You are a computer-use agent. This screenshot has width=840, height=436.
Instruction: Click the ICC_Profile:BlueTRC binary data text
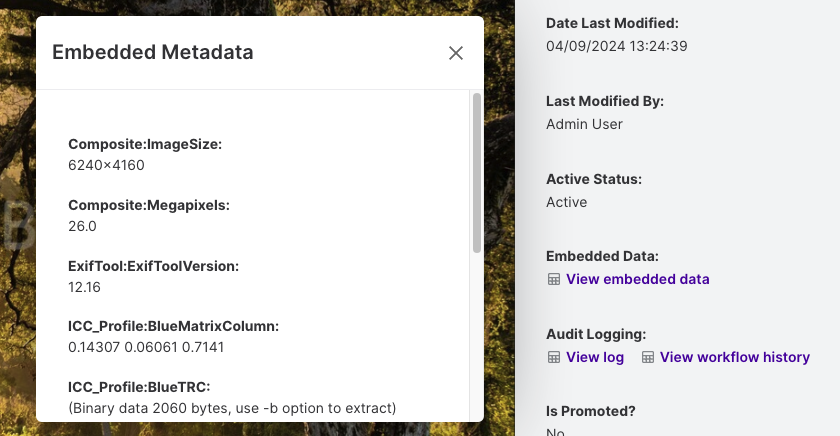[x=232, y=408]
